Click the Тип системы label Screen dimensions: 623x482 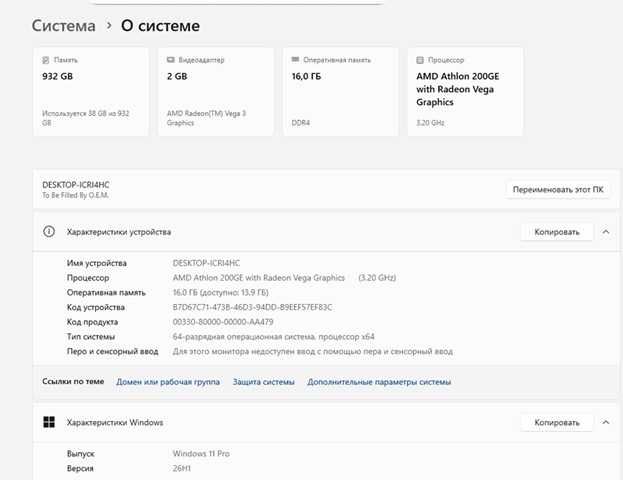tap(91, 337)
